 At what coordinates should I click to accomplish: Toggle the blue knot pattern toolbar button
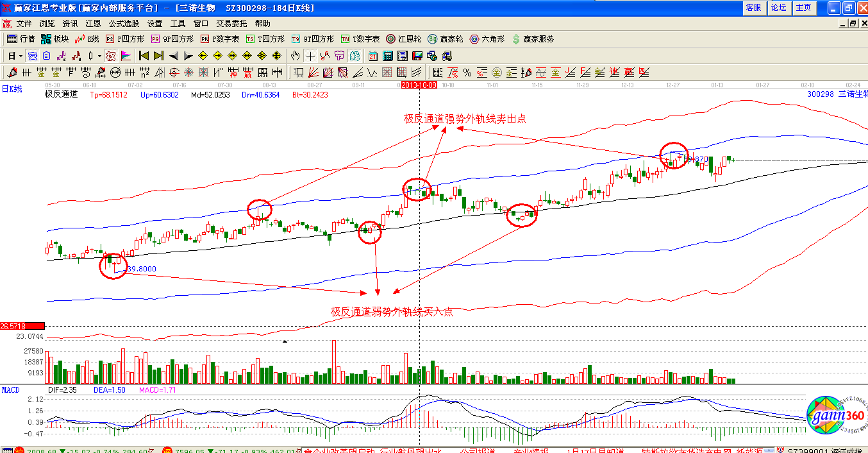pos(32,56)
